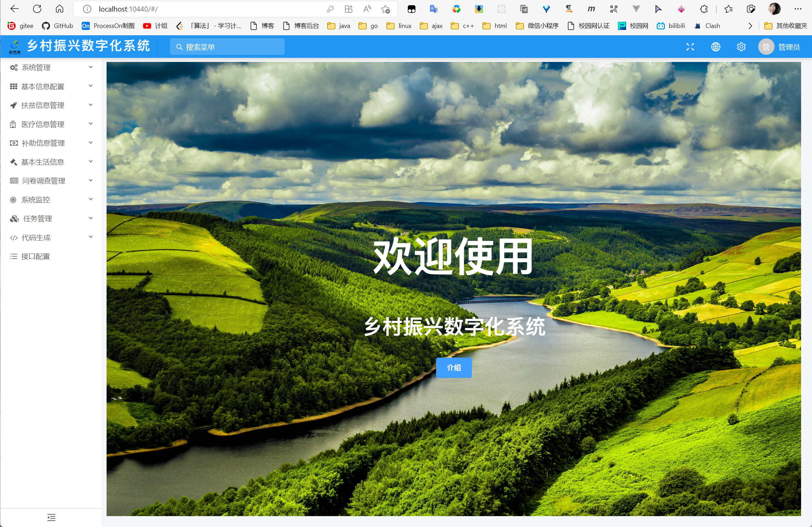Open the settings gear in blue header
Screen dimensions: 812x527
741,47
